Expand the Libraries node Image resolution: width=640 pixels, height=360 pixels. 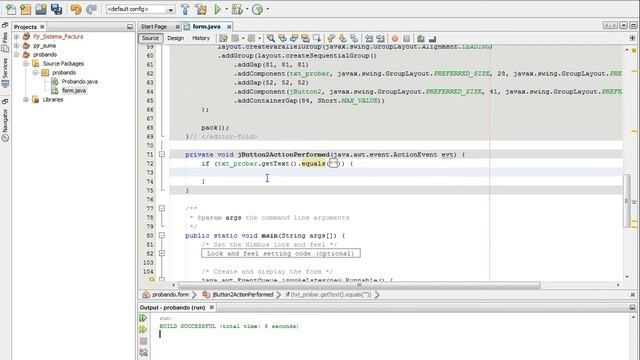coord(26,100)
